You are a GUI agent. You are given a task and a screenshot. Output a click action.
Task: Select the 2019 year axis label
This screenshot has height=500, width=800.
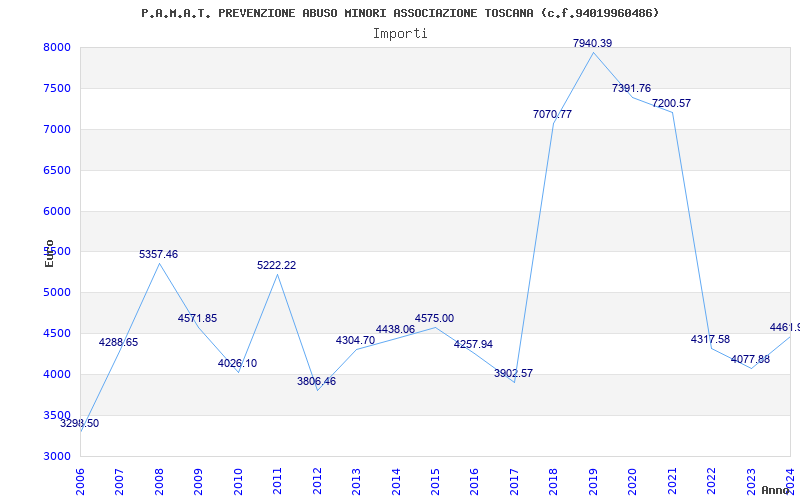point(593,482)
